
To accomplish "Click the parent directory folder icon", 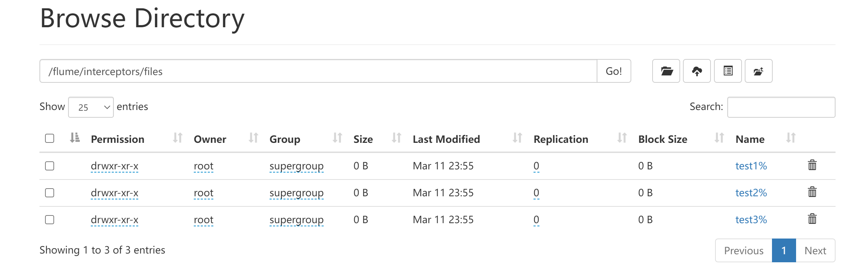I will coord(758,71).
